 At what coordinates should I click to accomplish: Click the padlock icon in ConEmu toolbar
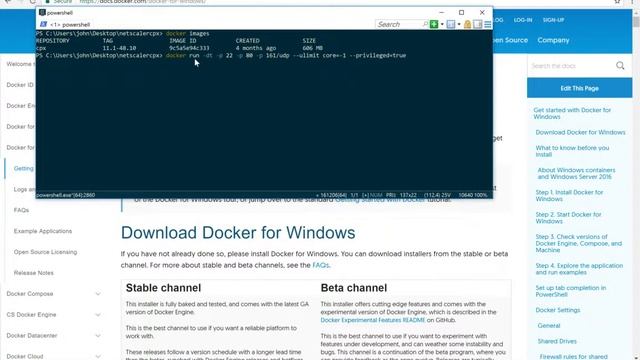[467, 24]
